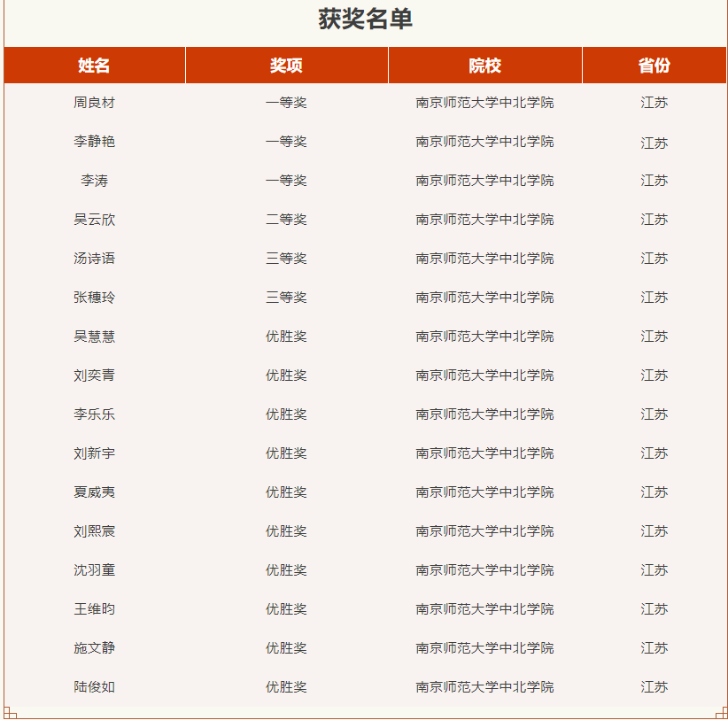Click 刘新宇's school name cell
Image resolution: width=728 pixels, height=720 pixels.
coord(484,453)
